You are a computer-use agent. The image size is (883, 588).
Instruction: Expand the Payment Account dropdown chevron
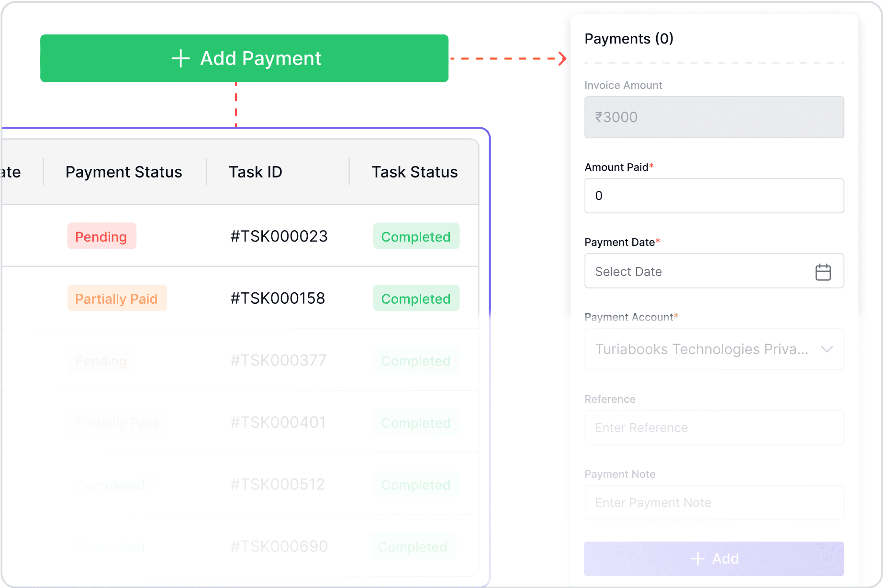pyautogui.click(x=827, y=349)
